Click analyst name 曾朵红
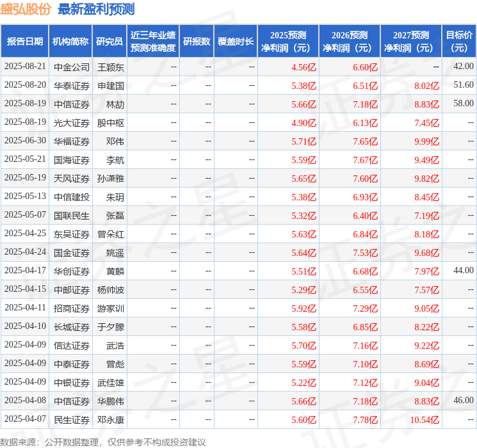Image resolution: width=477 pixels, height=448 pixels. (x=111, y=234)
